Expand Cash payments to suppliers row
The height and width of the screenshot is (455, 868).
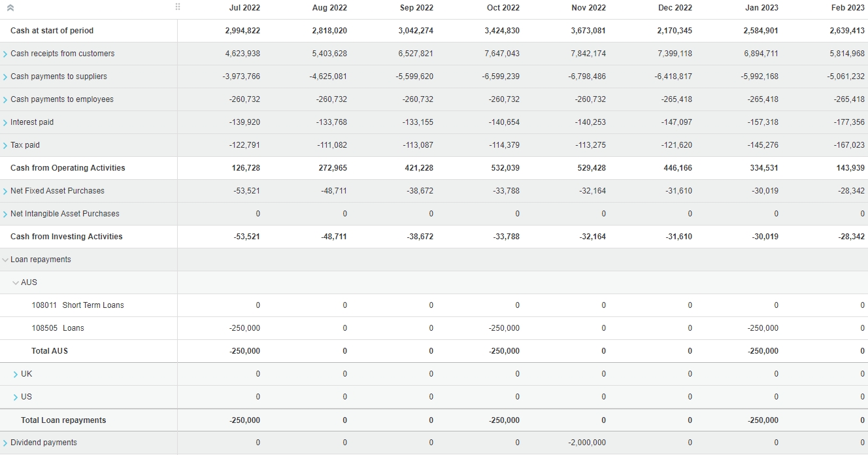click(5, 76)
